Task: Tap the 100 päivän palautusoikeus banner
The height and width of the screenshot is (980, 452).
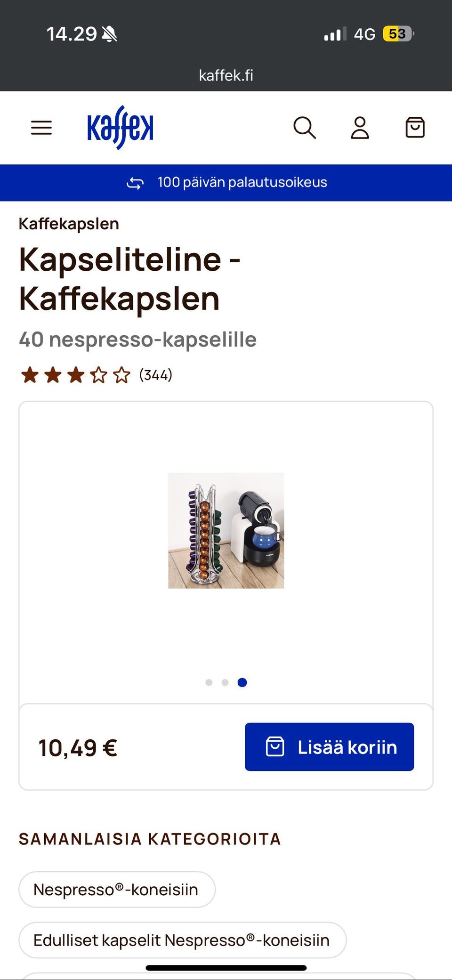Action: tap(226, 183)
